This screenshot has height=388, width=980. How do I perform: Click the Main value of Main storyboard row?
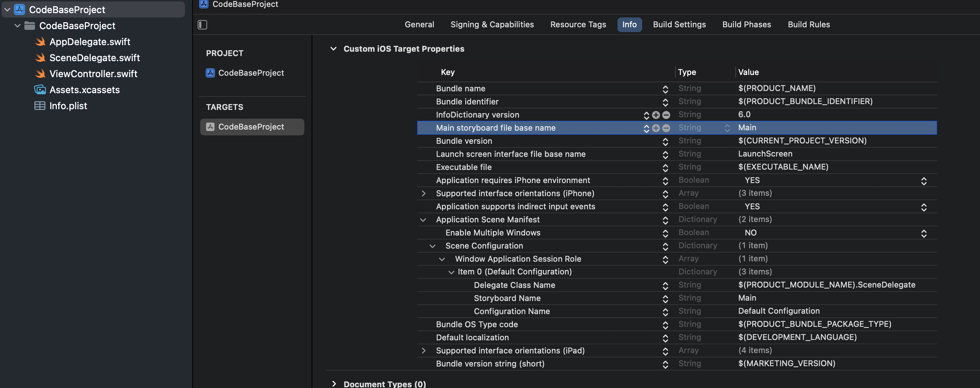(747, 127)
